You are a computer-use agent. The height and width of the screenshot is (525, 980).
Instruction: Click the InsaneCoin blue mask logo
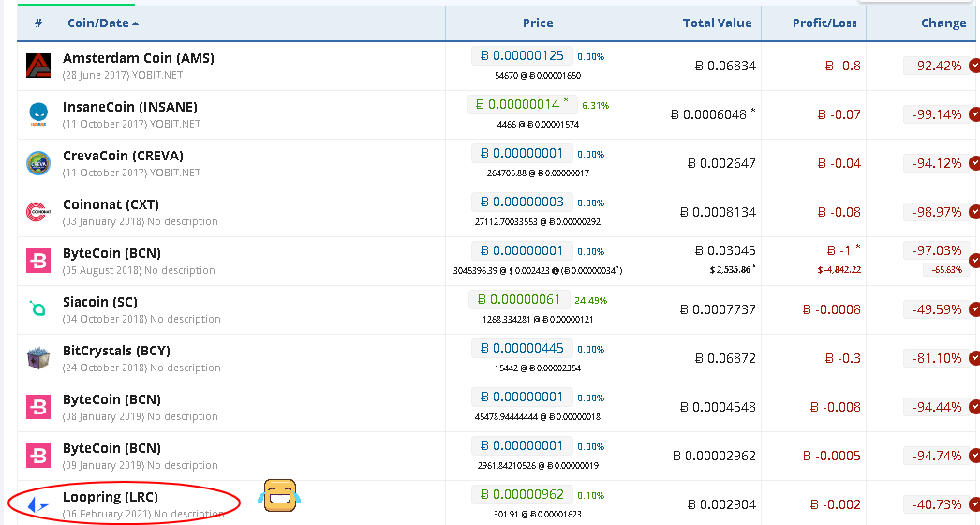38,114
